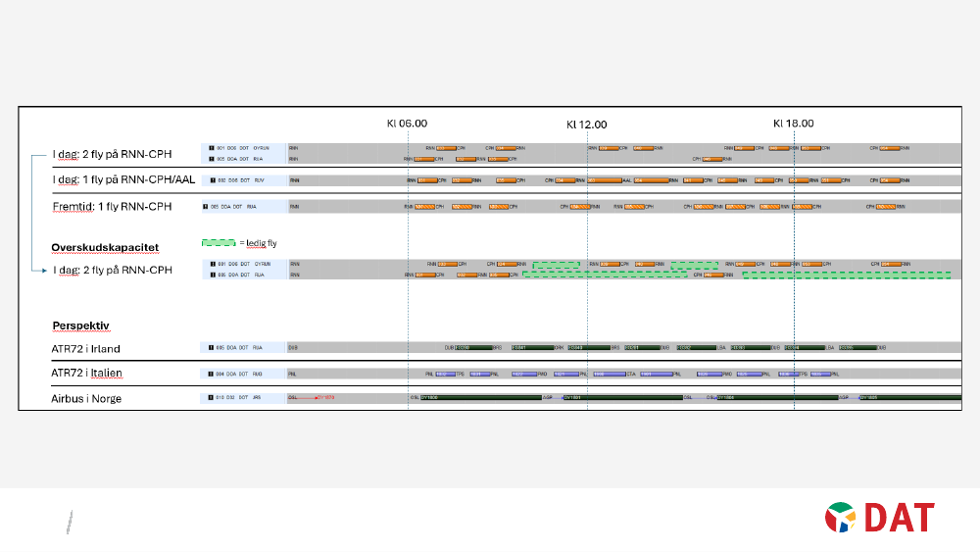The image size is (980, 552).
Task: Click the Perspektiv heading
Action: click(x=78, y=325)
